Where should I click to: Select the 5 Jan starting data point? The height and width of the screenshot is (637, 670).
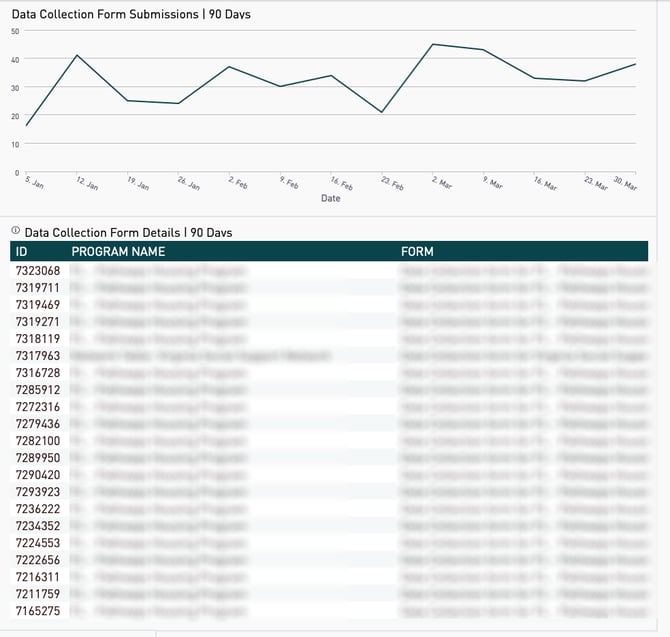pyautogui.click(x=26, y=125)
